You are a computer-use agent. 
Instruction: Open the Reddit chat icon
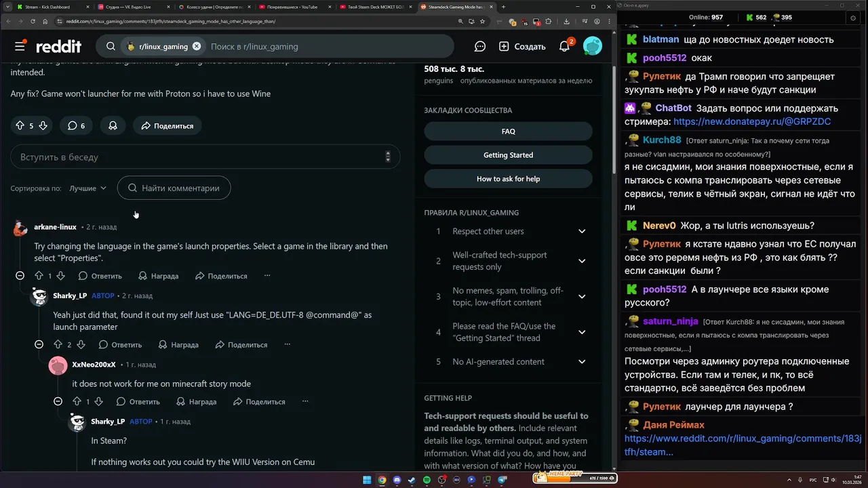point(480,46)
